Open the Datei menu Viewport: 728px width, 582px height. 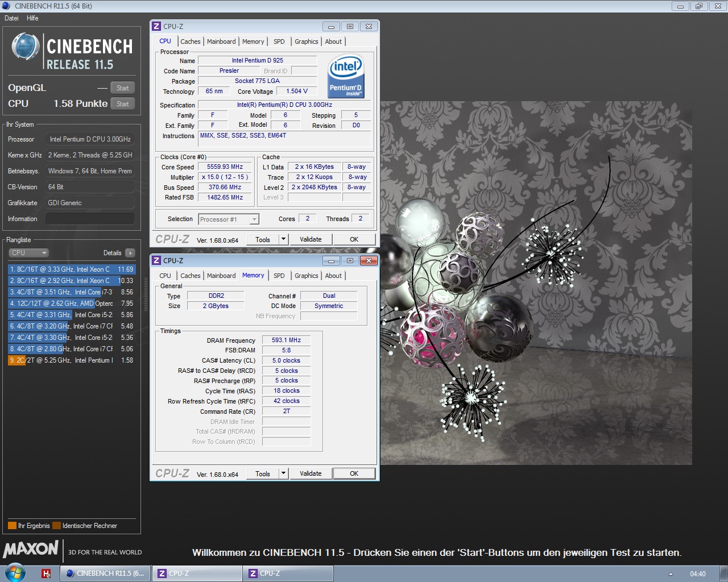[x=11, y=18]
